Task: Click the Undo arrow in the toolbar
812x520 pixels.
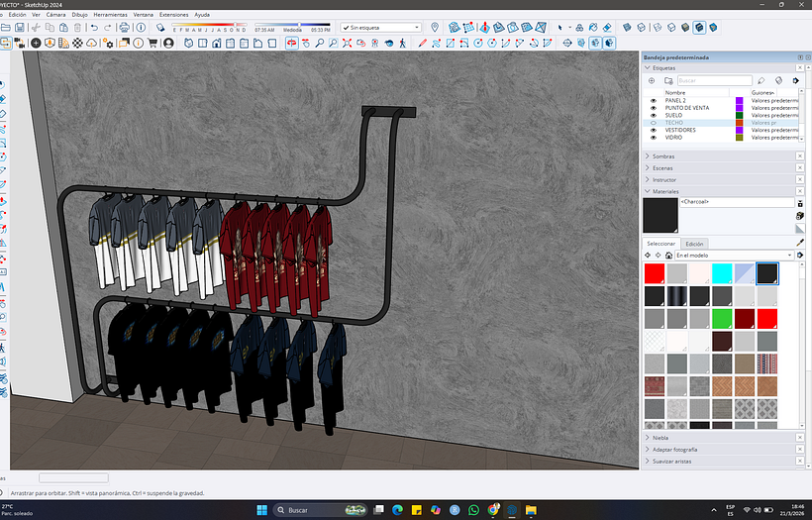Action: coord(94,28)
